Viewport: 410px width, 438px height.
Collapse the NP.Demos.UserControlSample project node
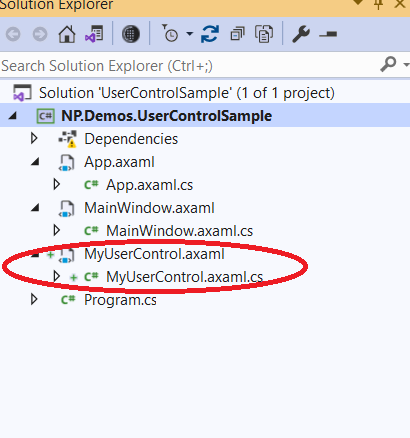[12, 116]
